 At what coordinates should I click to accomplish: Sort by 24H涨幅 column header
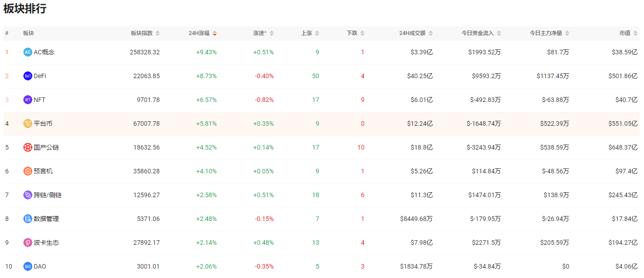click(203, 33)
